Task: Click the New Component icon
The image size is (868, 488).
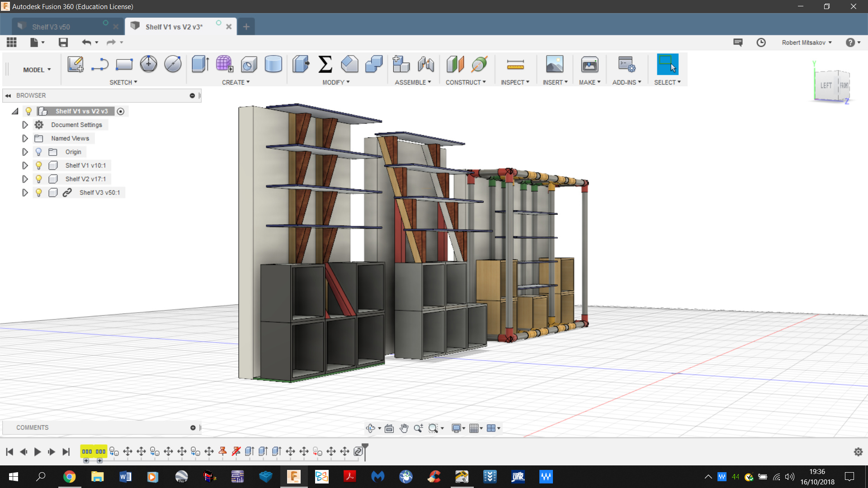Action: pos(401,64)
